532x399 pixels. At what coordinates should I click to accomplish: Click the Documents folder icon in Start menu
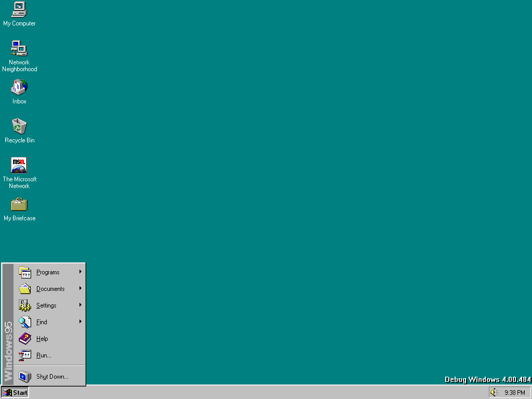(25, 289)
